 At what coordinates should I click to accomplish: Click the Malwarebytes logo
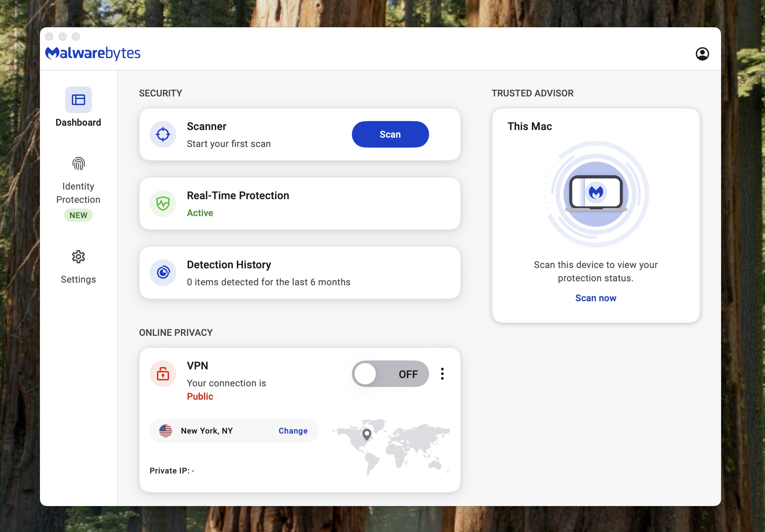point(93,53)
